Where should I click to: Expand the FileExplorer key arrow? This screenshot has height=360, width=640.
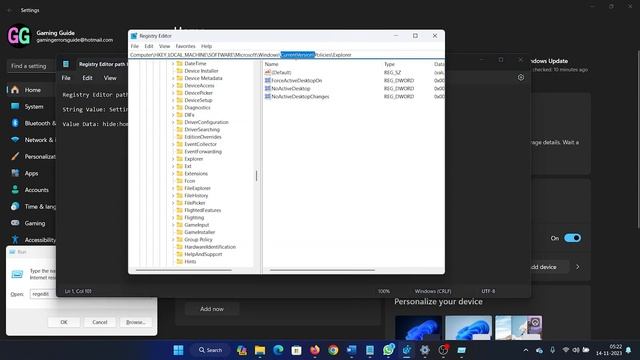pyautogui.click(x=173, y=188)
